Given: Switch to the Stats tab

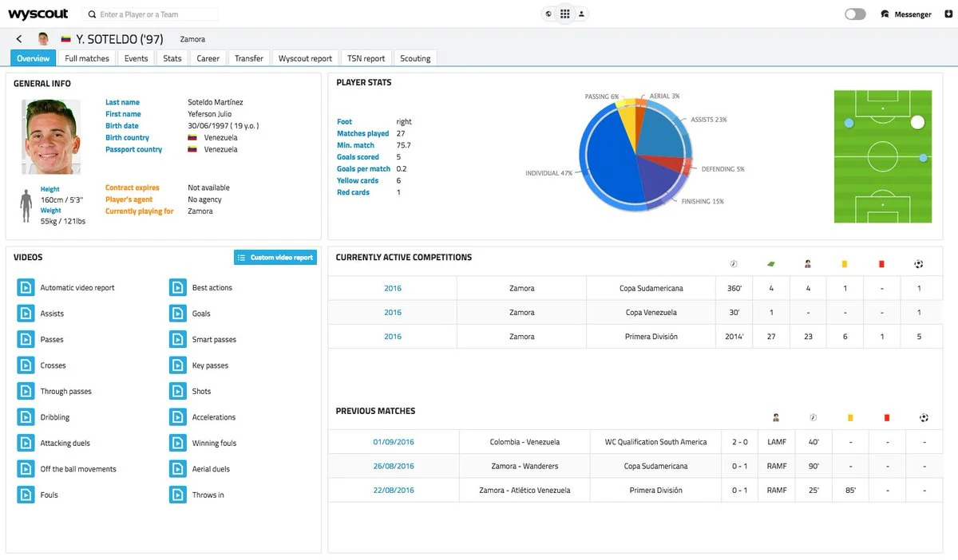Looking at the screenshot, I should point(172,58).
